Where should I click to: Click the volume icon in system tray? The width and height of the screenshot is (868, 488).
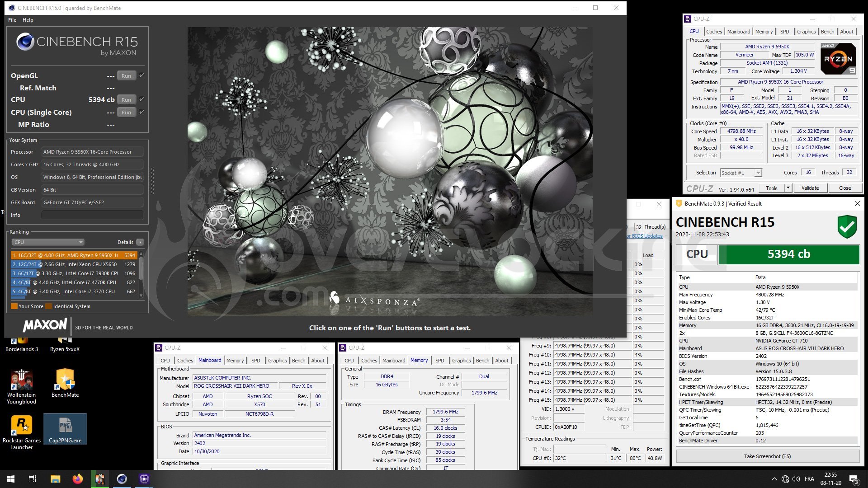(796, 479)
